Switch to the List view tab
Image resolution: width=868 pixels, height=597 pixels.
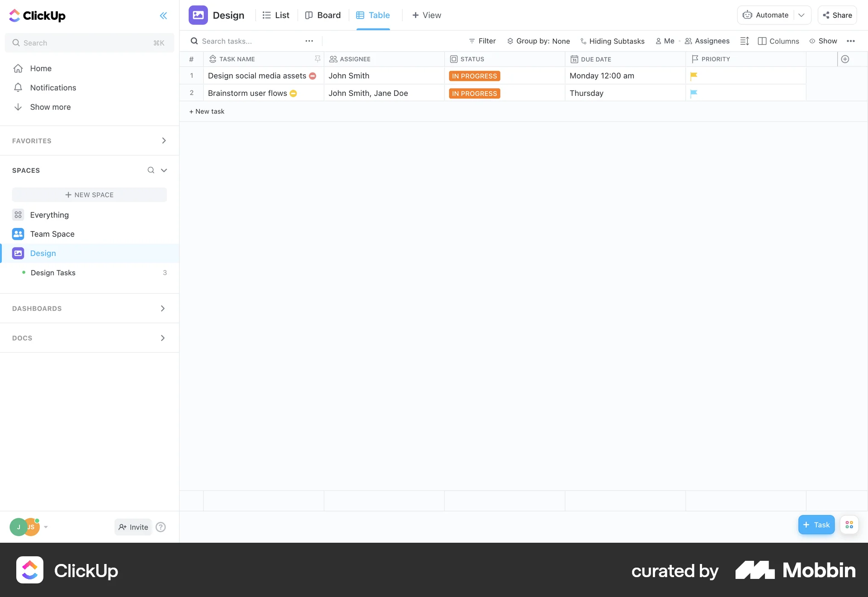[276, 15]
